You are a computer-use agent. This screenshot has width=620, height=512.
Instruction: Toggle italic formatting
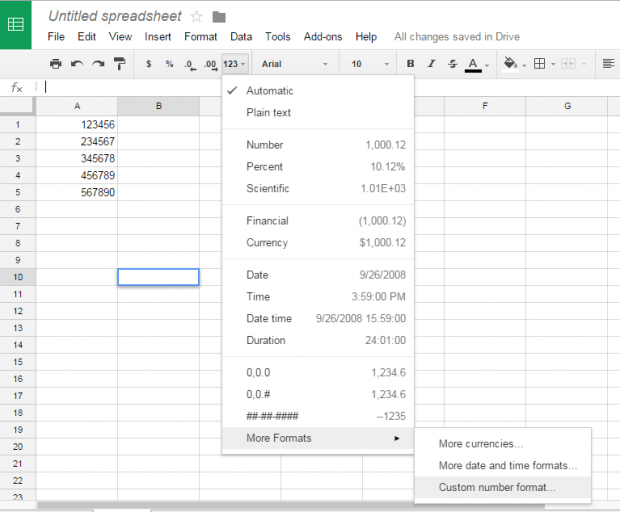[x=431, y=64]
